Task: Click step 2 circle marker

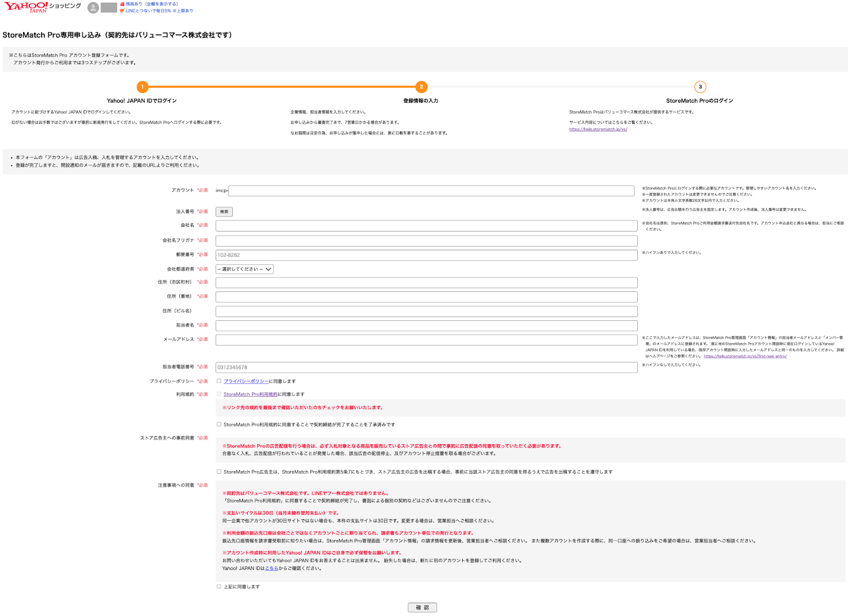Action: click(x=422, y=87)
